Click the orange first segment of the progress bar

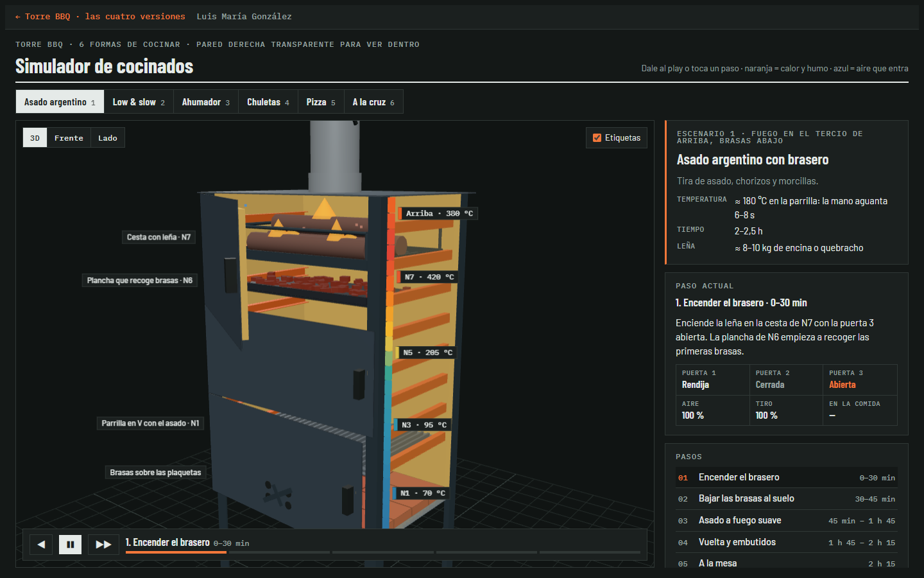click(176, 552)
